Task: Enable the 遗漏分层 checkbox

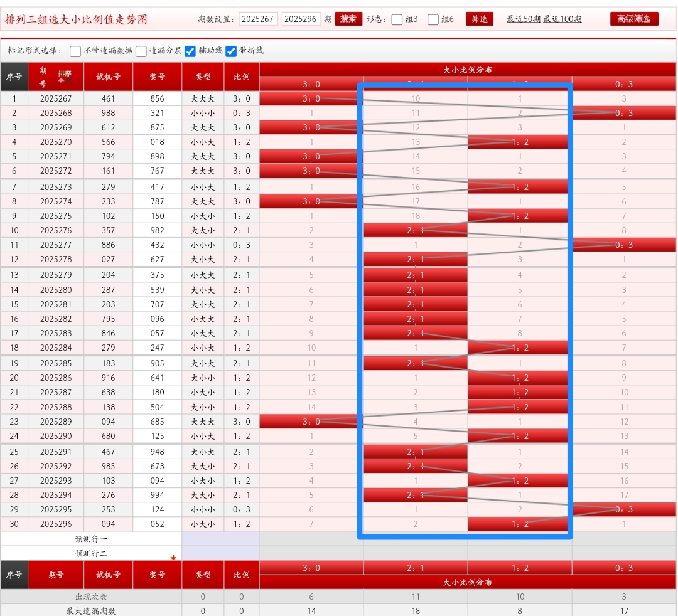Action: tap(141, 51)
